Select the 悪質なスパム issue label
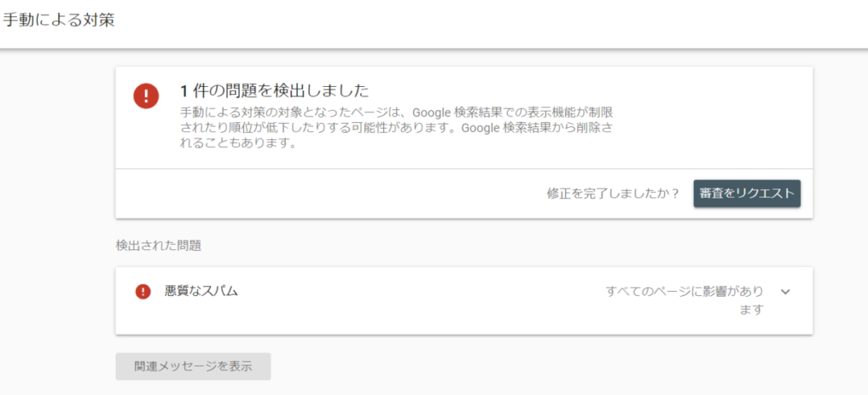Viewport: 868px width, 395px height. tap(201, 291)
